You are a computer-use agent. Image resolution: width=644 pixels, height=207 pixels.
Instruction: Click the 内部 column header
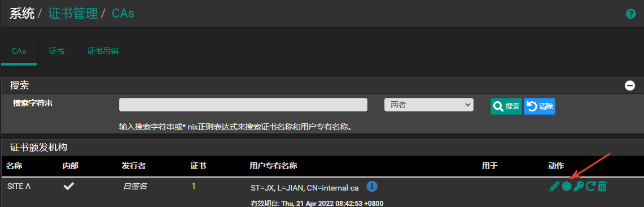(x=70, y=166)
